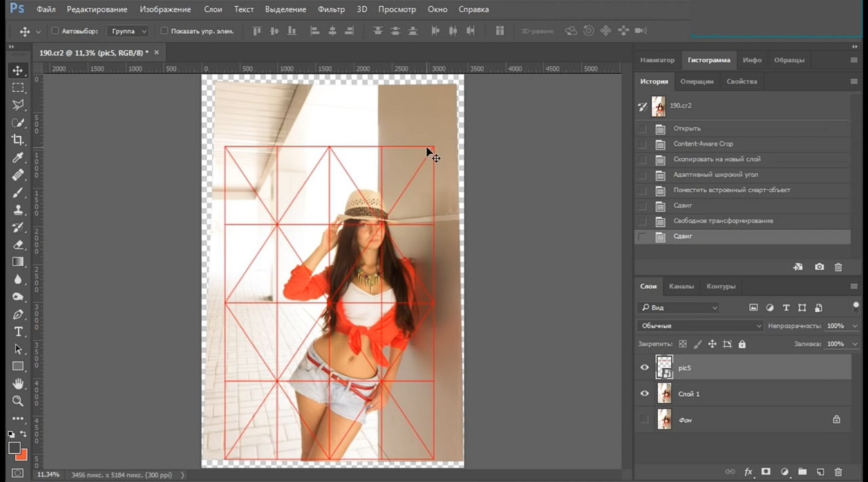Select the Zoom tool
The width and height of the screenshot is (868, 482).
[18, 401]
